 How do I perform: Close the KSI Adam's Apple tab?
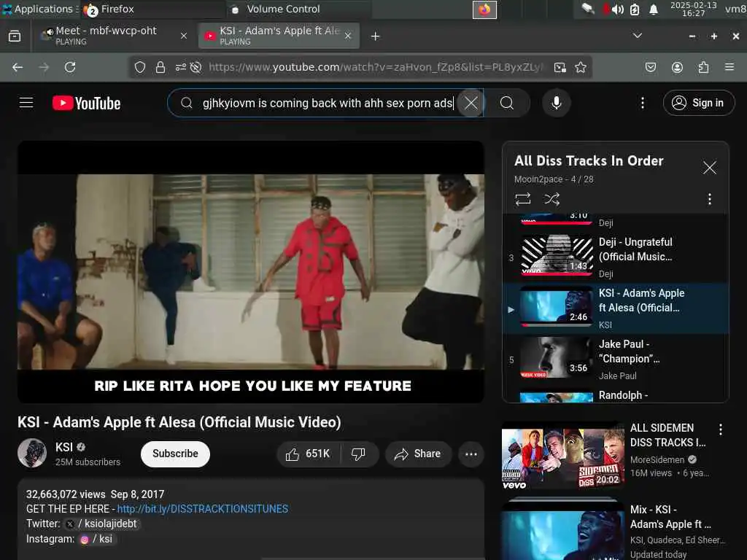[348, 36]
